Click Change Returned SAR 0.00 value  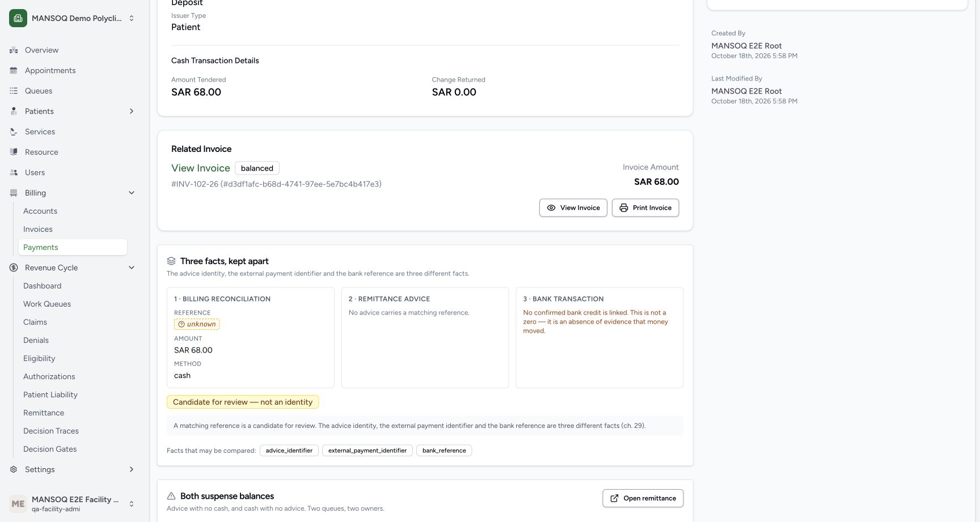454,92
